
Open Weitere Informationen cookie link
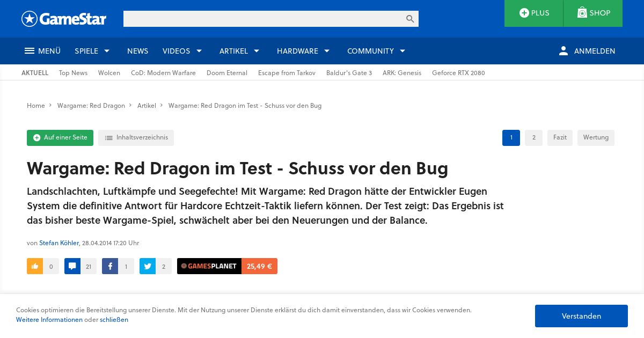[49, 320]
